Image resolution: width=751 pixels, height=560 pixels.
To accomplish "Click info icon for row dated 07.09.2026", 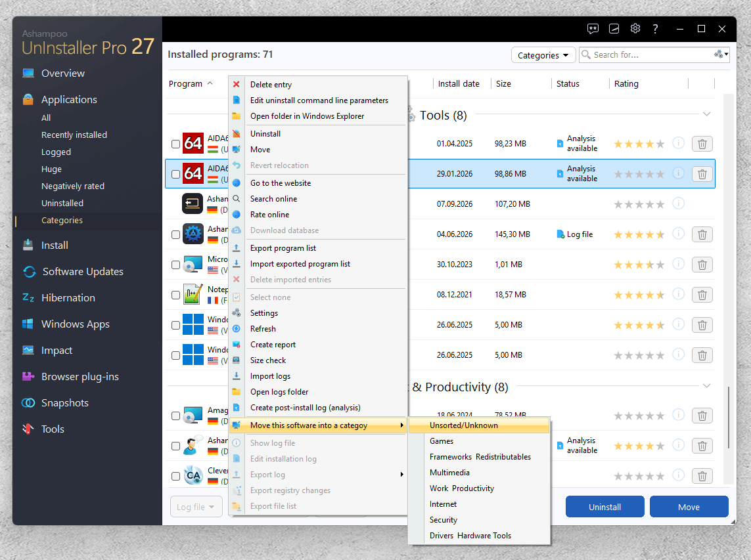I will (678, 204).
